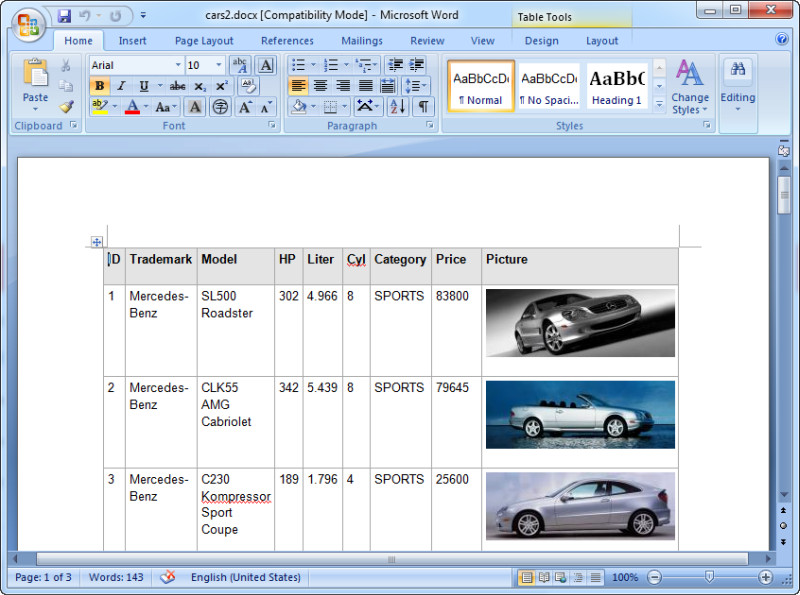Click the vertical scrollbar thumb

point(784,195)
